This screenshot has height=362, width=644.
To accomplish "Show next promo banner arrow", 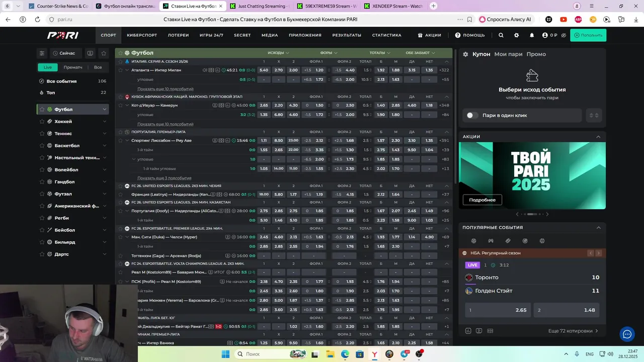I will (547, 214).
